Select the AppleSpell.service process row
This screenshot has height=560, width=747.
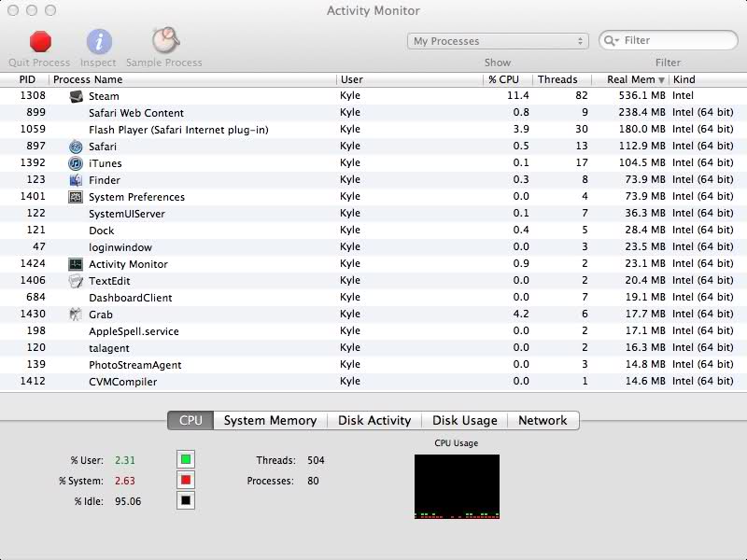[x=373, y=331]
